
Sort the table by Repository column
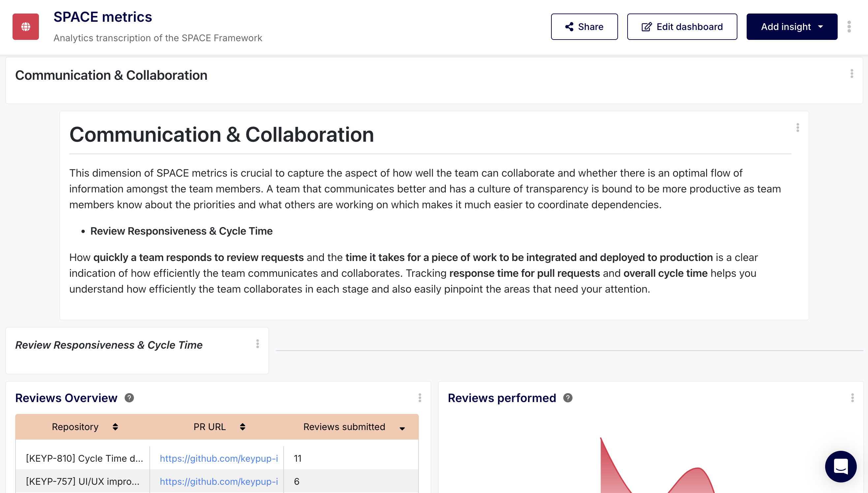coord(115,427)
